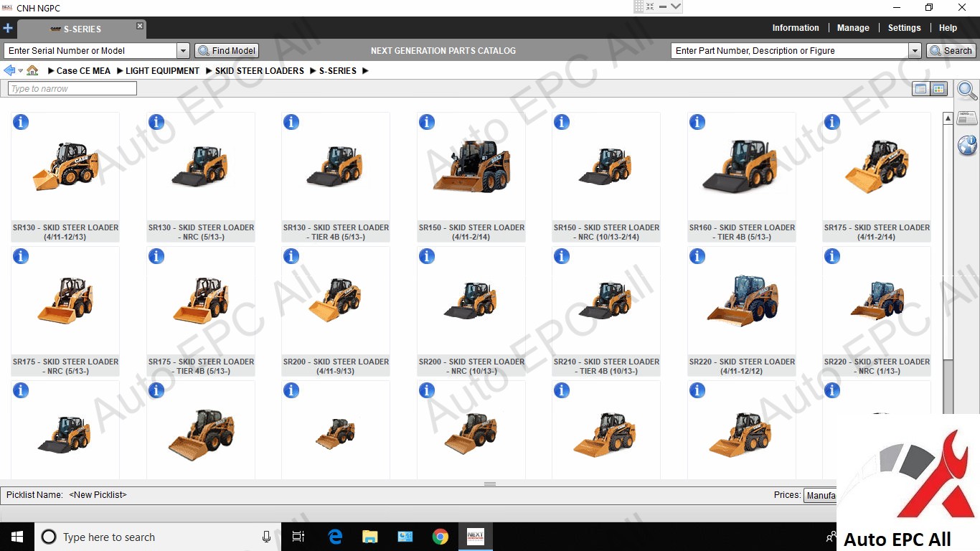Image resolution: width=980 pixels, height=551 pixels.
Task: Go back with the blue arrow icon
Action: (x=9, y=70)
